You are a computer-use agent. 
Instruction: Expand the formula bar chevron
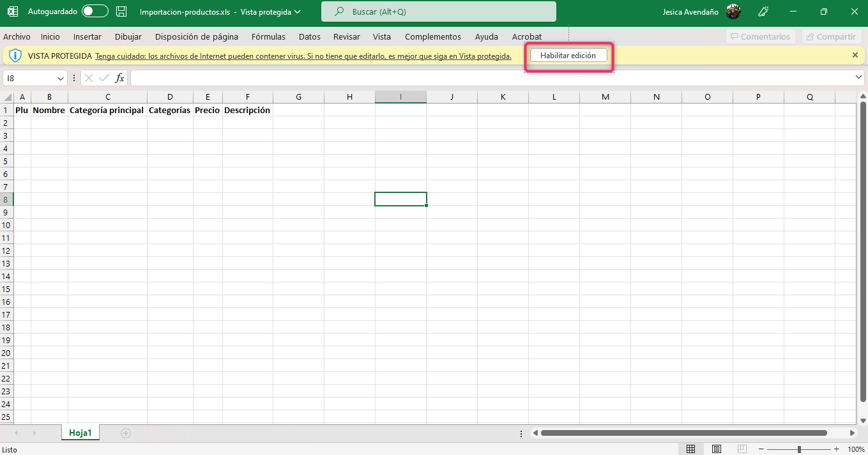(x=858, y=77)
